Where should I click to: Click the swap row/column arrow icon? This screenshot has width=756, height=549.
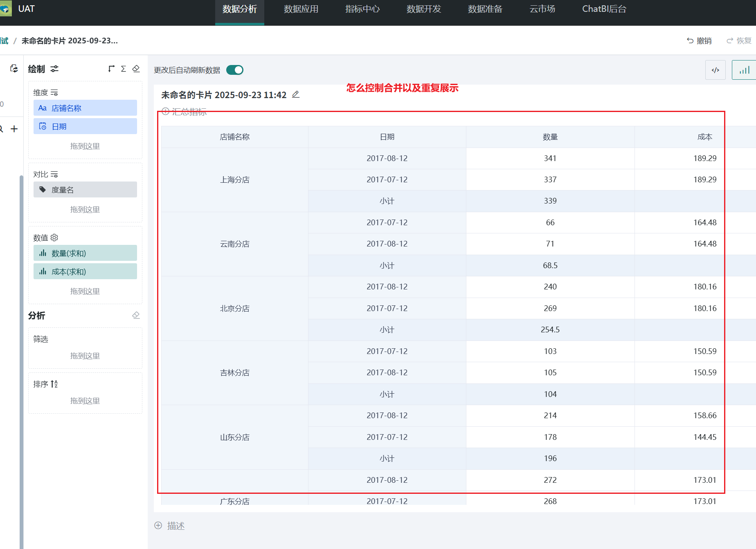[x=111, y=69]
